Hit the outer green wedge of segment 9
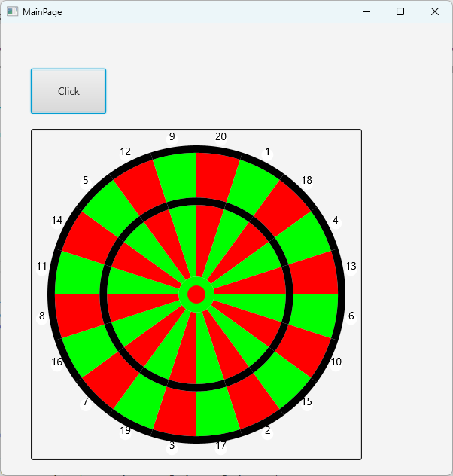This screenshot has width=453, height=476. [178, 176]
